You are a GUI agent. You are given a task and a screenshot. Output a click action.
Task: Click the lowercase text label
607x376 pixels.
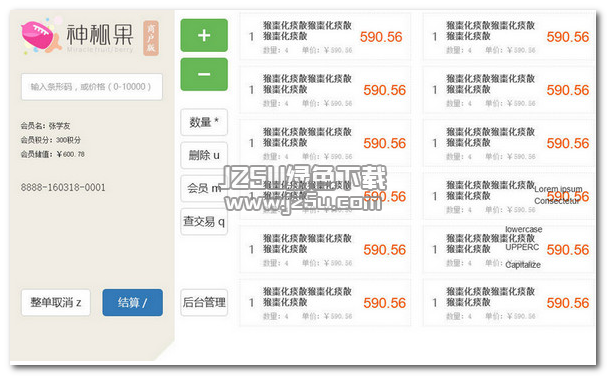coord(524,229)
